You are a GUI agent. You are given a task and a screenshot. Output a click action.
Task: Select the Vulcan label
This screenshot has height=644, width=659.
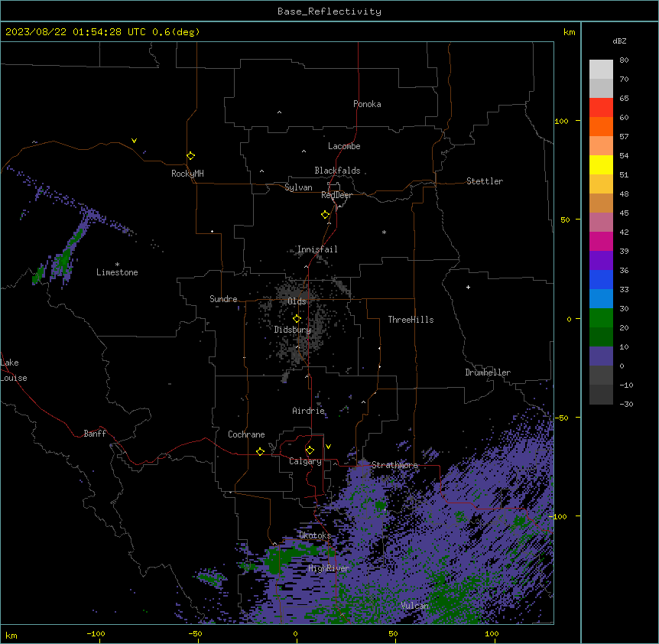414,606
